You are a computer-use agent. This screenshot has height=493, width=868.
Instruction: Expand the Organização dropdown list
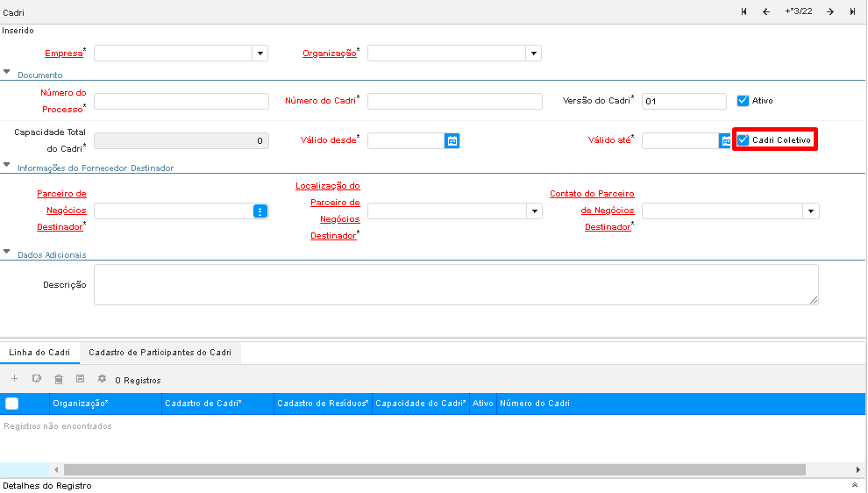pos(533,54)
